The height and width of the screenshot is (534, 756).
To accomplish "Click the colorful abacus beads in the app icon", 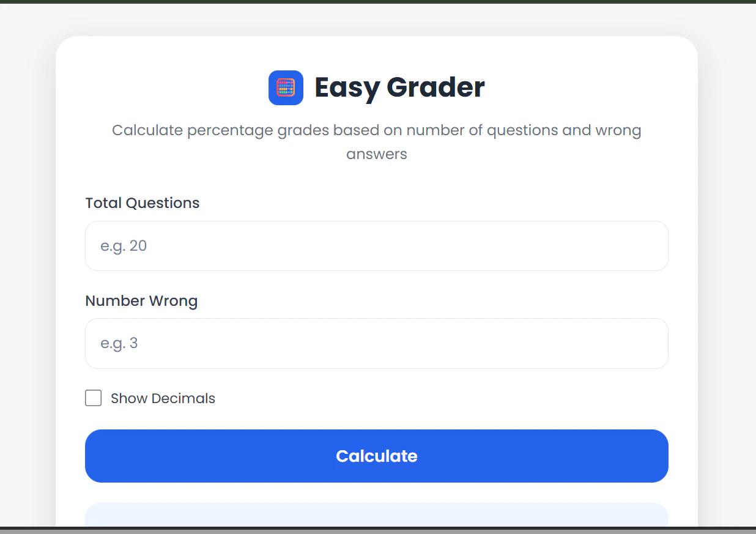I will tap(286, 87).
